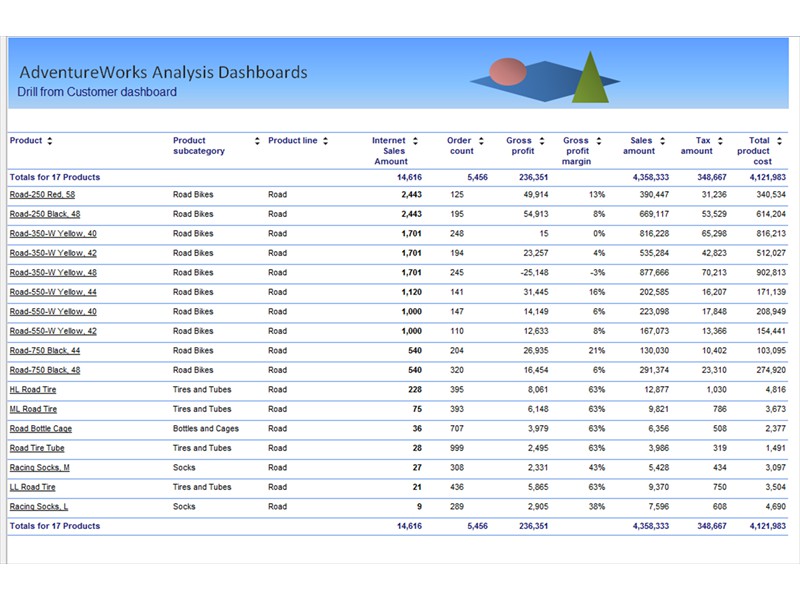Sort by the Sales amount column
800x600 pixels.
(662, 141)
